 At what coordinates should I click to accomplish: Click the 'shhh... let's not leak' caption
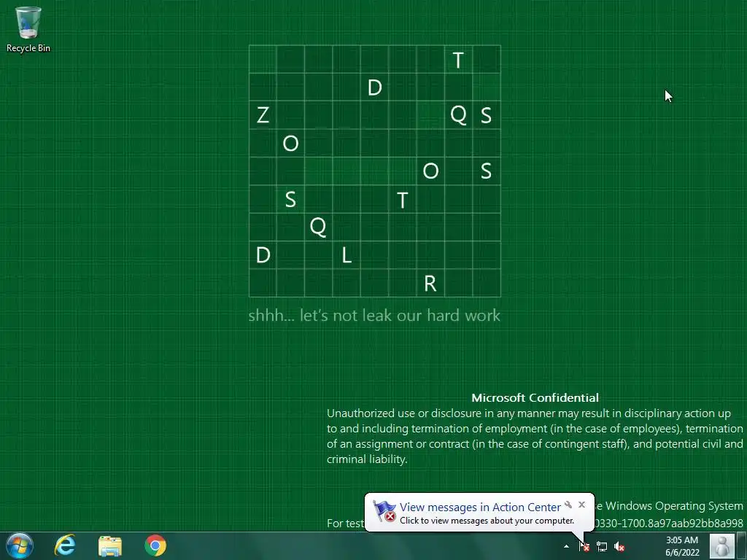pyautogui.click(x=374, y=315)
